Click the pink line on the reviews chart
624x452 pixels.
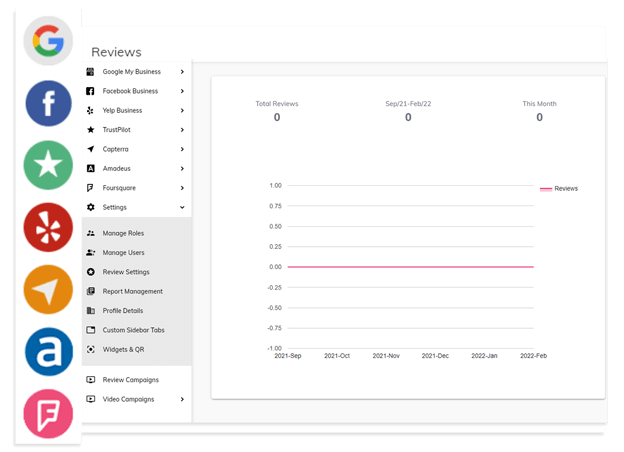point(410,267)
